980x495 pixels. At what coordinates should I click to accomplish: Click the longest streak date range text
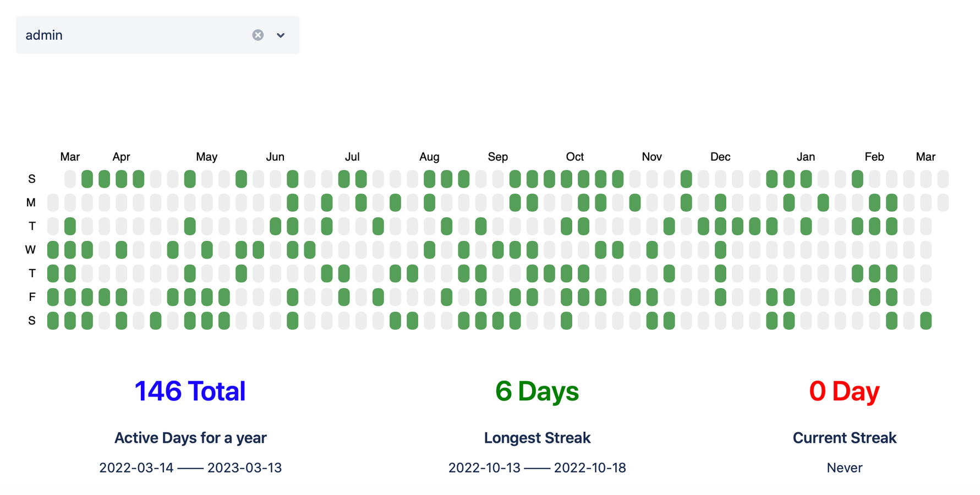[x=537, y=468]
